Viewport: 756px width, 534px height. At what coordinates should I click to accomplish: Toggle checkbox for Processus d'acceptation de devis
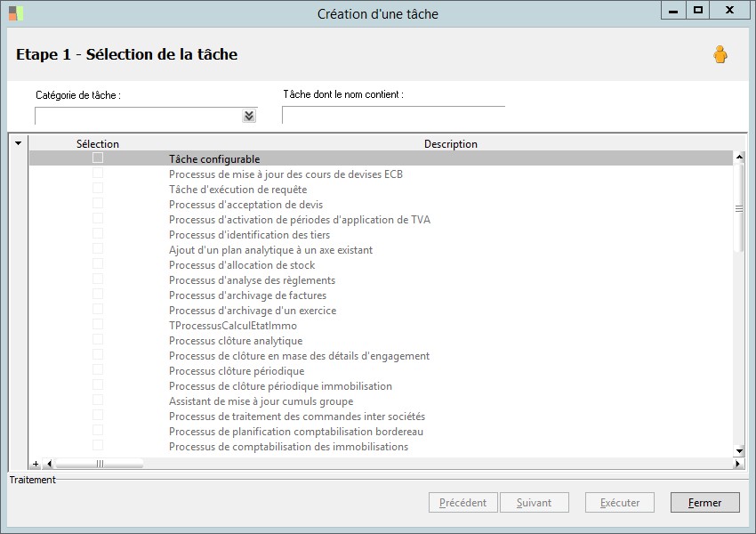point(98,204)
